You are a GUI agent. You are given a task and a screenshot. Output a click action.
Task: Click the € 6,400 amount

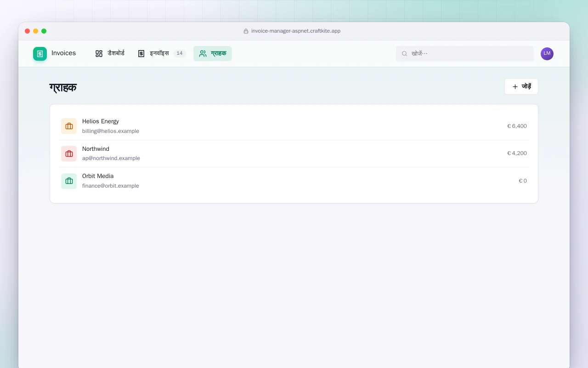click(517, 126)
